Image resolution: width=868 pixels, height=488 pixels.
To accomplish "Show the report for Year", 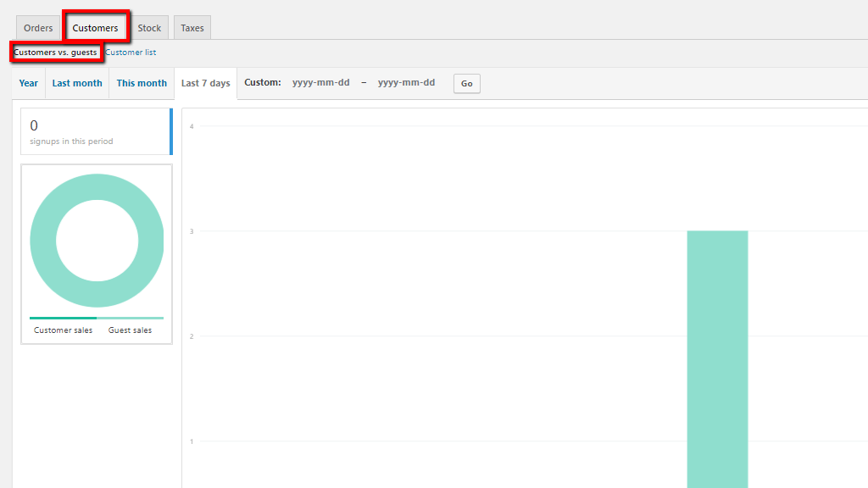I will (x=29, y=83).
